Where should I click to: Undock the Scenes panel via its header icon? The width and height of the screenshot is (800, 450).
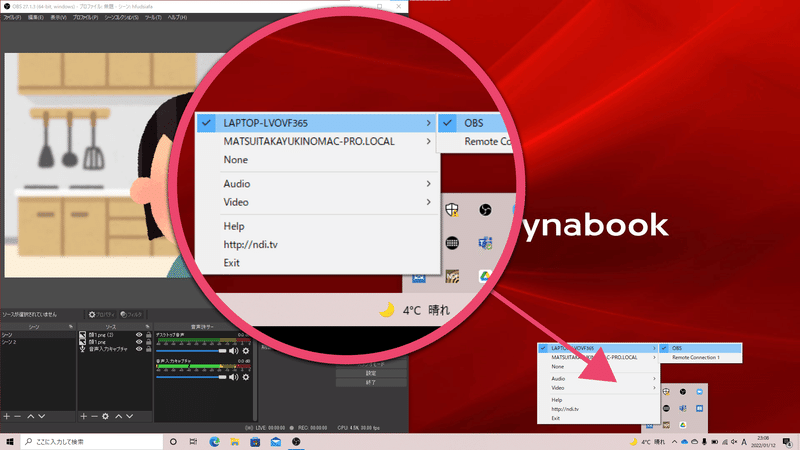[x=71, y=327]
